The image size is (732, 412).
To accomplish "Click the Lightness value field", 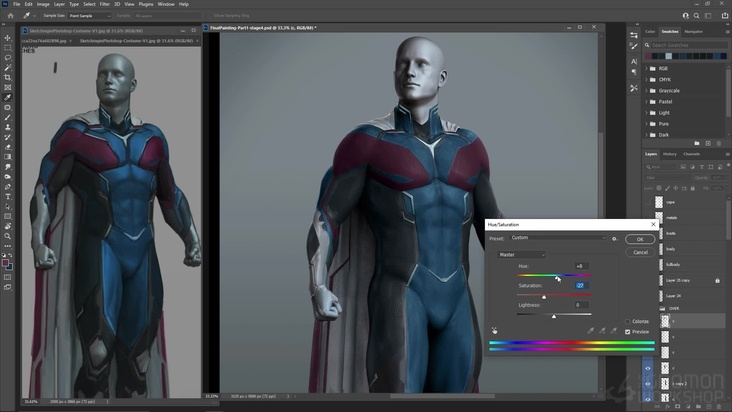I will click(x=581, y=305).
